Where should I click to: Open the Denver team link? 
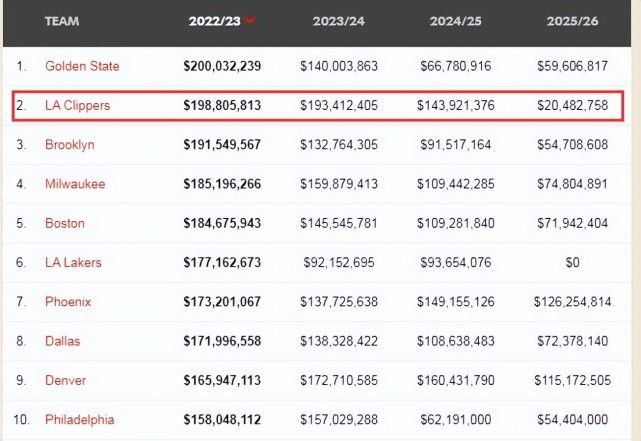66,380
